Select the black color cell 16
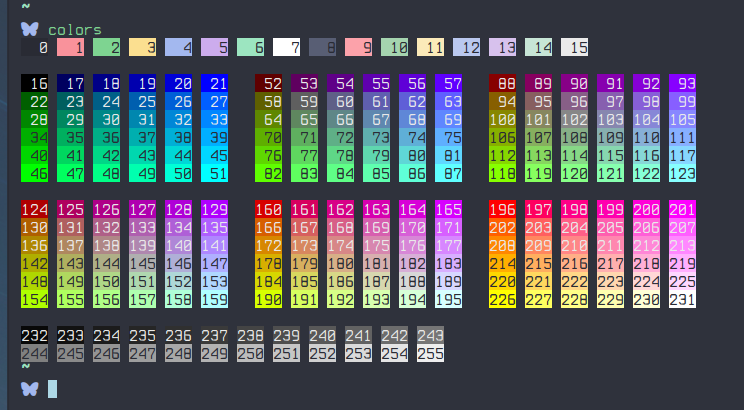The height and width of the screenshot is (410, 744). (x=35, y=83)
